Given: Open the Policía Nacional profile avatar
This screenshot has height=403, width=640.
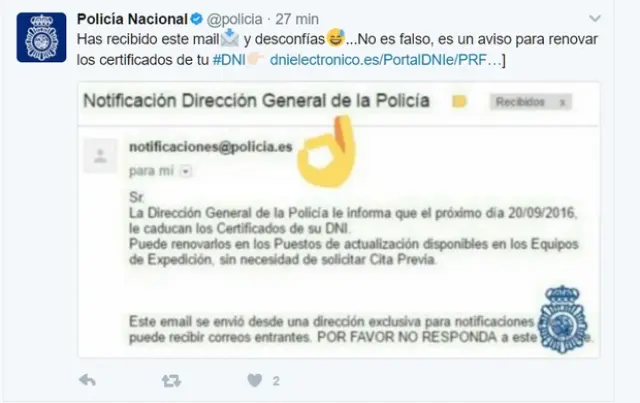Looking at the screenshot, I should pyautogui.click(x=41, y=37).
